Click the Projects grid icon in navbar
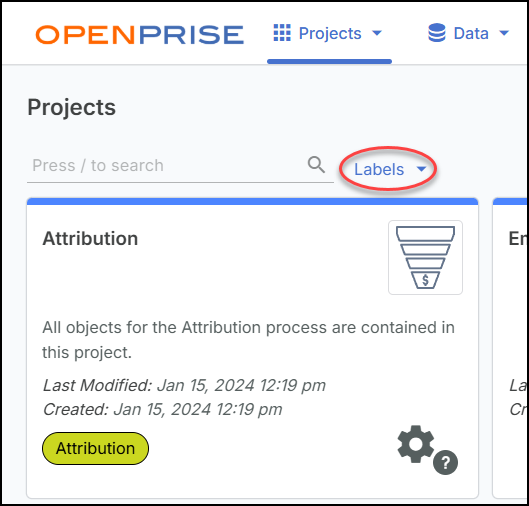This screenshot has height=506, width=529. click(282, 33)
